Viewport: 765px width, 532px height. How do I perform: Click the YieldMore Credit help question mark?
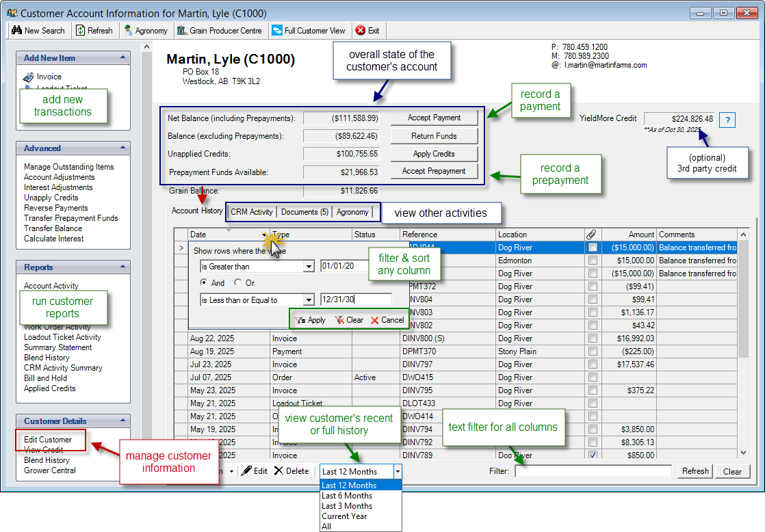point(727,120)
